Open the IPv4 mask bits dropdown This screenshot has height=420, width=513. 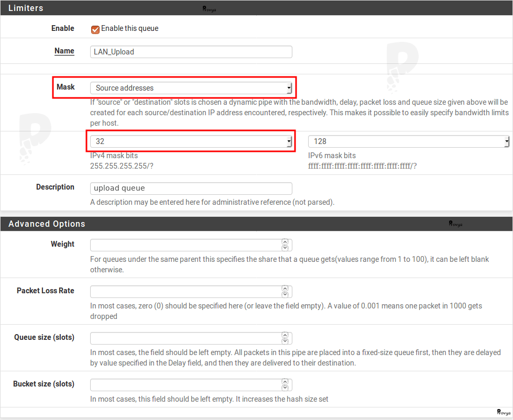191,141
